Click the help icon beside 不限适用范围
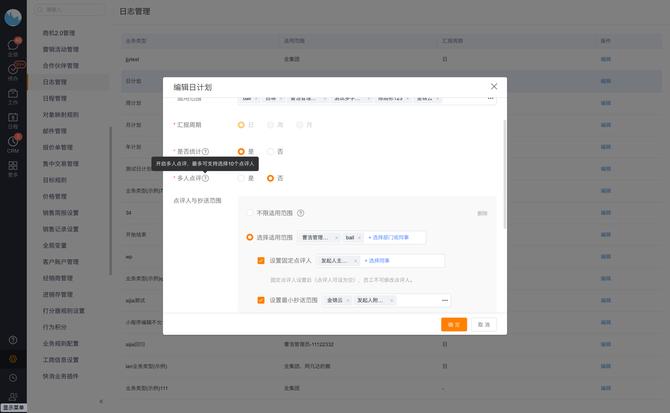This screenshot has width=670, height=413. pyautogui.click(x=300, y=213)
